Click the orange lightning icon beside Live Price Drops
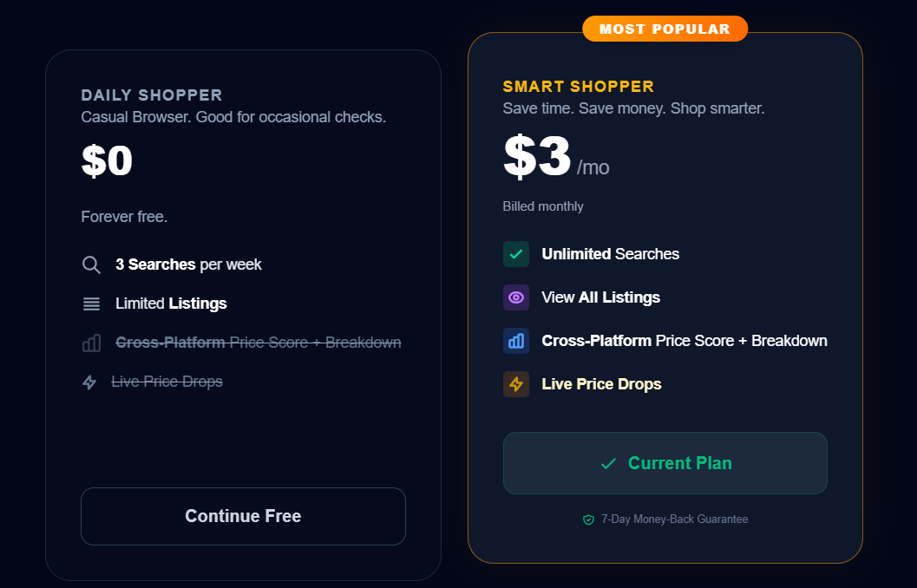 pyautogui.click(x=516, y=384)
